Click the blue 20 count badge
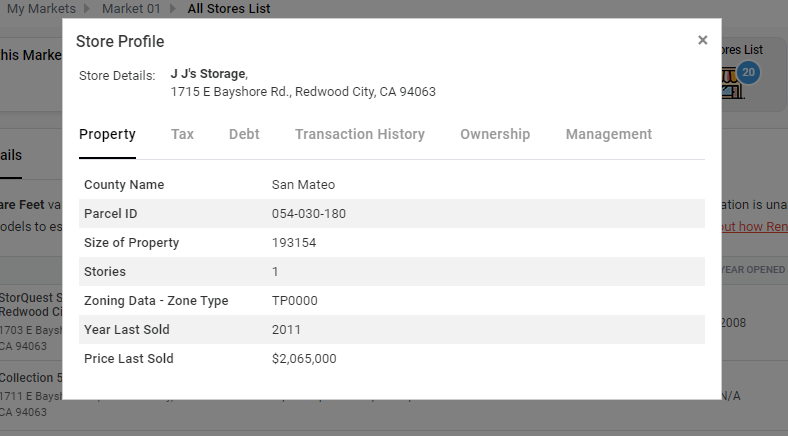 (748, 72)
